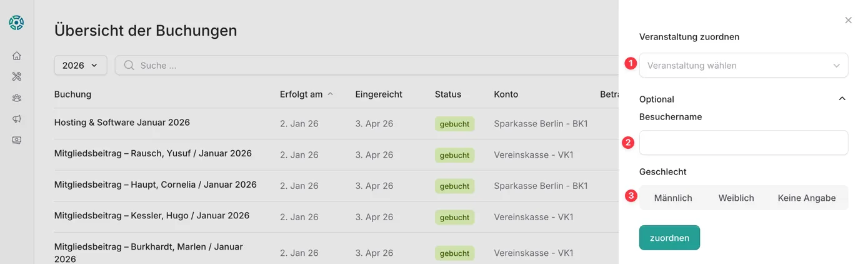Image resolution: width=868 pixels, height=264 pixels.
Task: Select Keine Angabe gender option
Action: (806, 198)
